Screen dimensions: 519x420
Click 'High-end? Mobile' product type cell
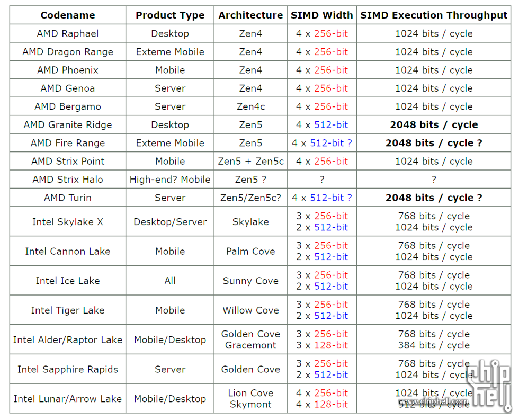point(170,179)
